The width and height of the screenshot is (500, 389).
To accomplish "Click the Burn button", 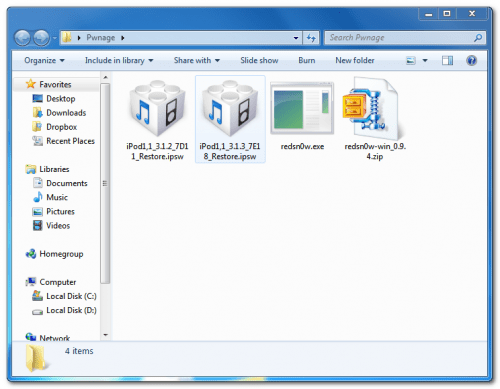I will [306, 60].
